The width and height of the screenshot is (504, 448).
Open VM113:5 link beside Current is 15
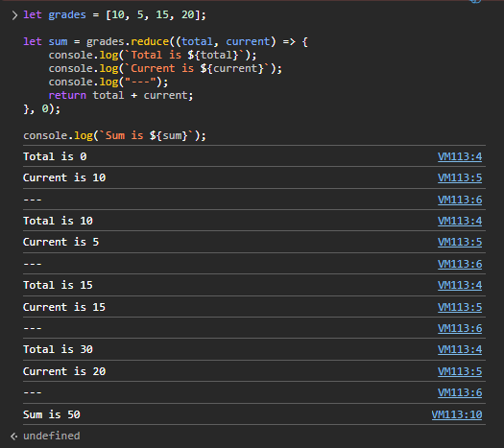[x=460, y=307]
